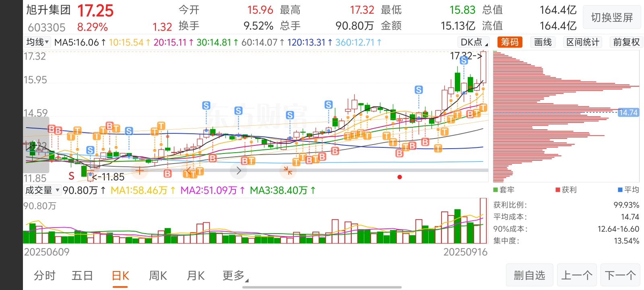Tap the stock code 603305
The image size is (644, 290).
point(47,27)
